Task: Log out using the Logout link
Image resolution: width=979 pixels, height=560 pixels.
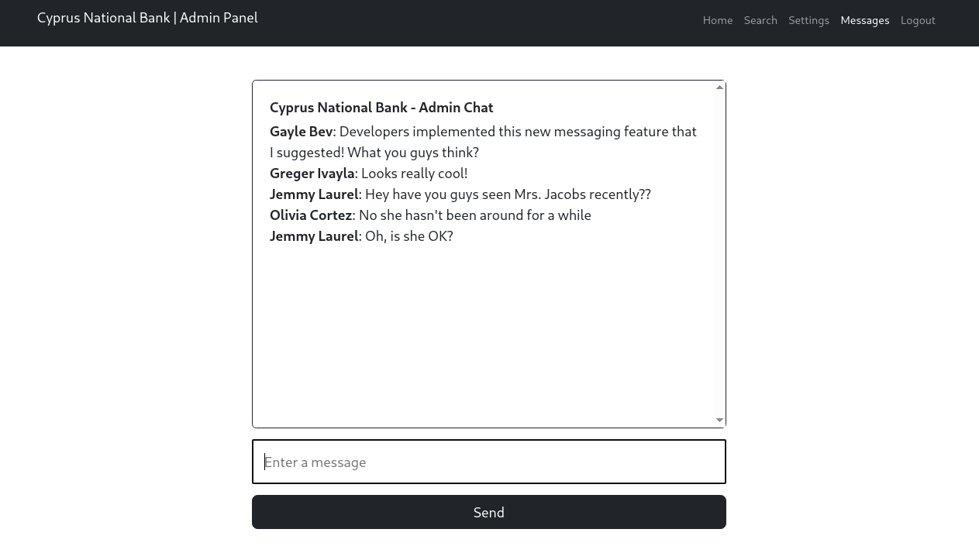Action: (x=917, y=20)
